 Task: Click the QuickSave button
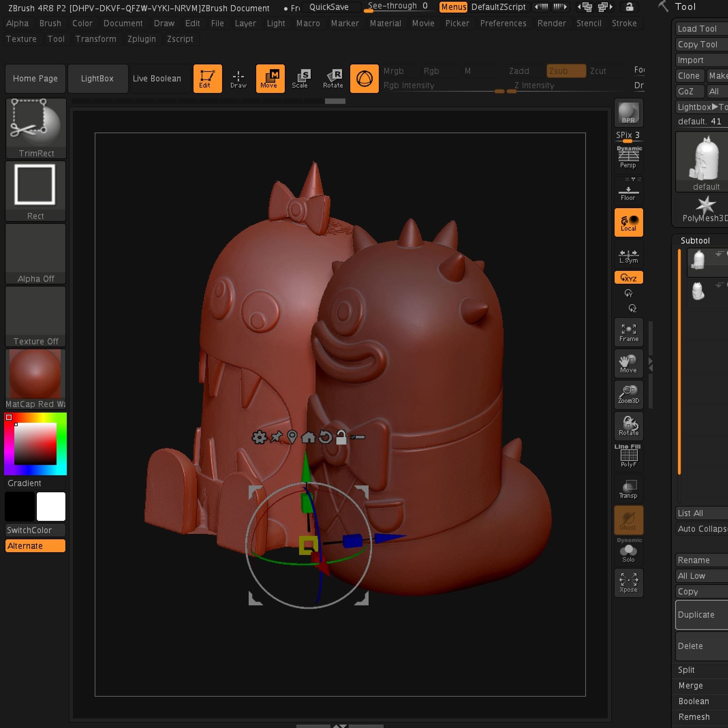pos(330,7)
